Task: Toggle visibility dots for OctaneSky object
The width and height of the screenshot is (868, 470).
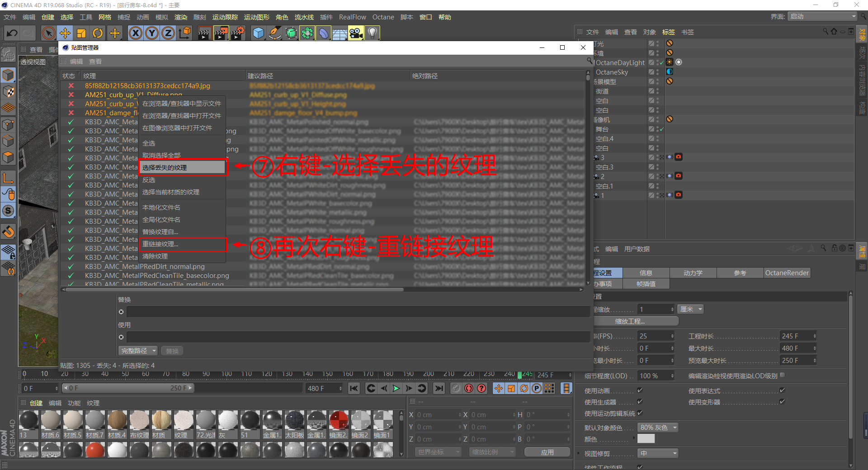Action: (x=658, y=72)
